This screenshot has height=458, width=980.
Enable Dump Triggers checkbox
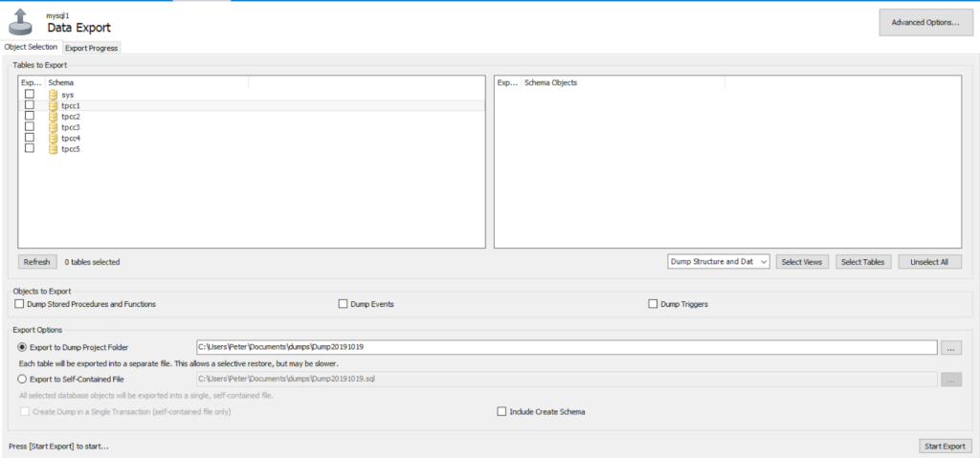click(x=653, y=304)
